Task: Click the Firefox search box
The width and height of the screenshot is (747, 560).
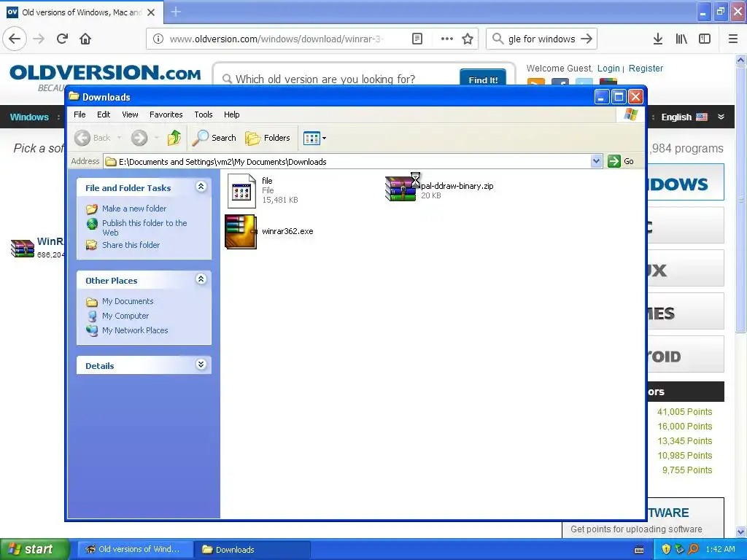Action: click(x=541, y=39)
